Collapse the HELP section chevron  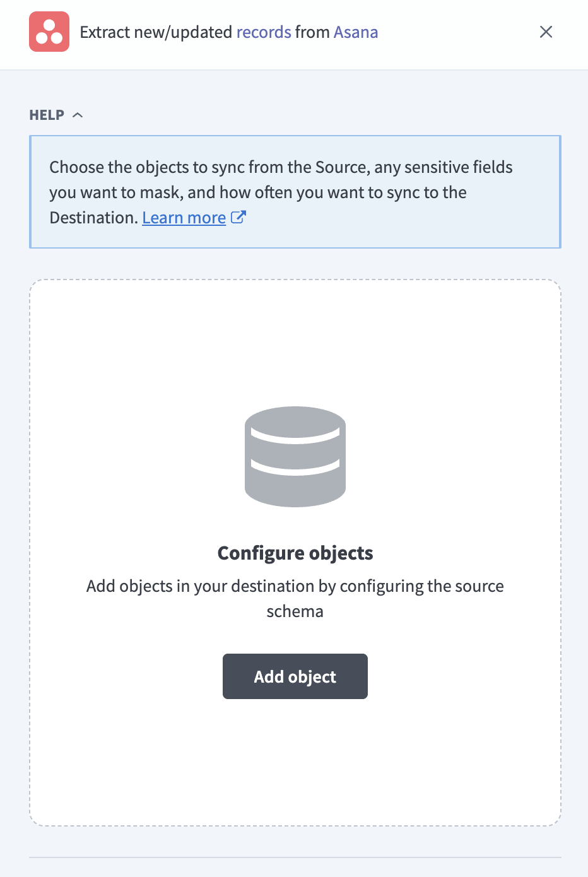pyautogui.click(x=78, y=115)
